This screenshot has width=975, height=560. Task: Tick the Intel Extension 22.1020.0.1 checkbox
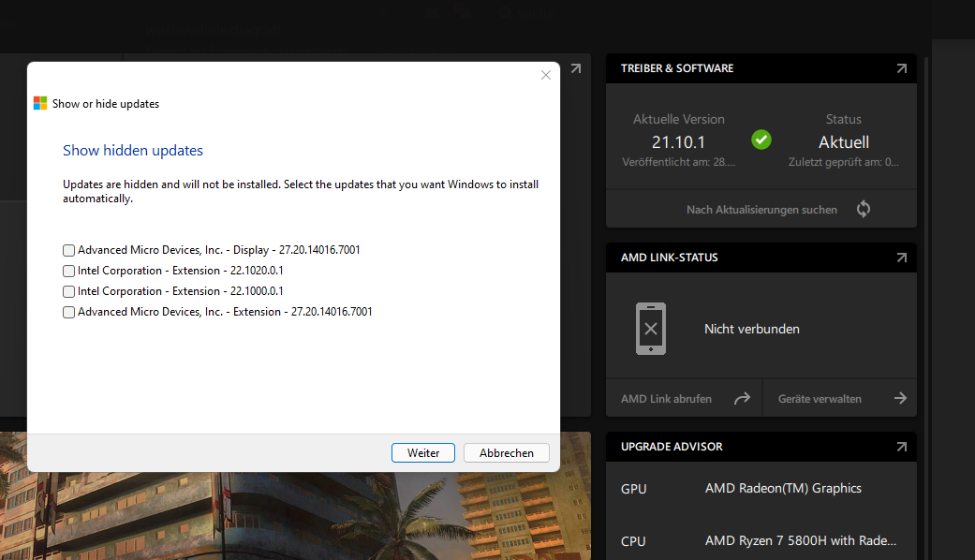(x=68, y=271)
